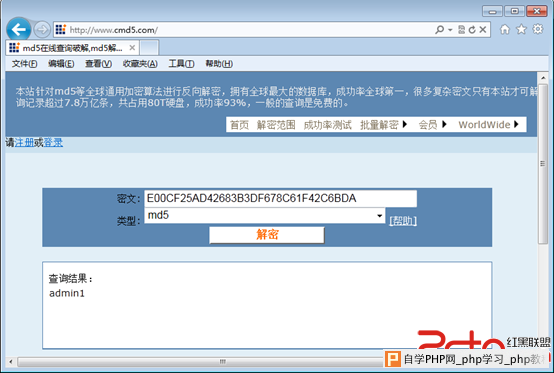The height and width of the screenshot is (373, 554).
Task: Click the orange 解密 decrypt button
Action: (x=267, y=235)
